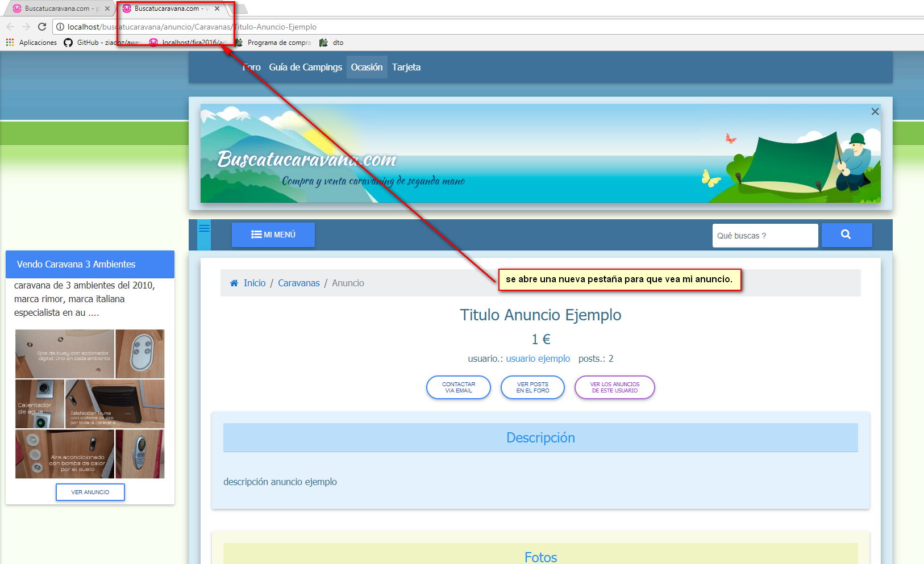924x564 pixels.
Task: Click the posts.: 2 count text
Action: (x=596, y=358)
